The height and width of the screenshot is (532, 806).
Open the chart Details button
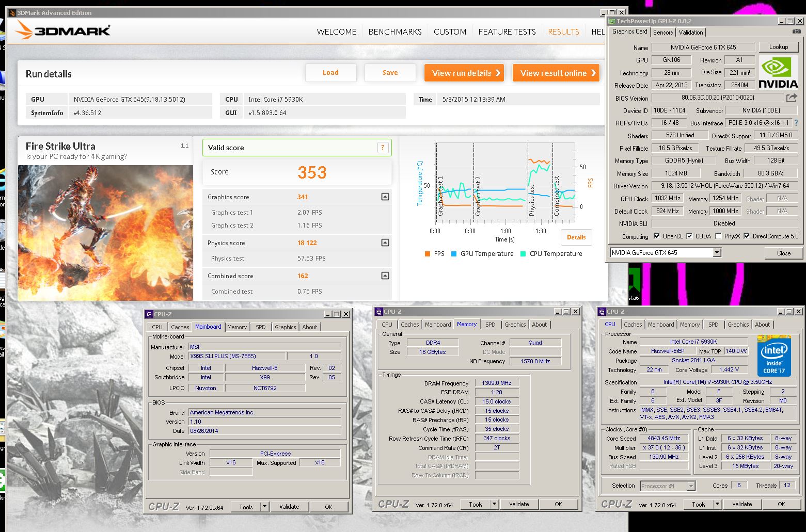(576, 237)
